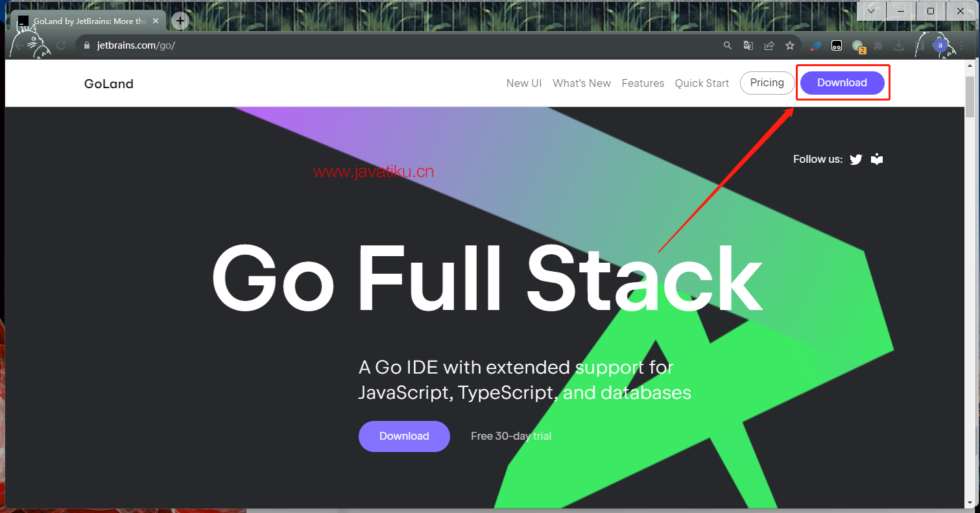Image resolution: width=980 pixels, height=513 pixels.
Task: Click the Download button in the top navigation
Action: coord(842,83)
